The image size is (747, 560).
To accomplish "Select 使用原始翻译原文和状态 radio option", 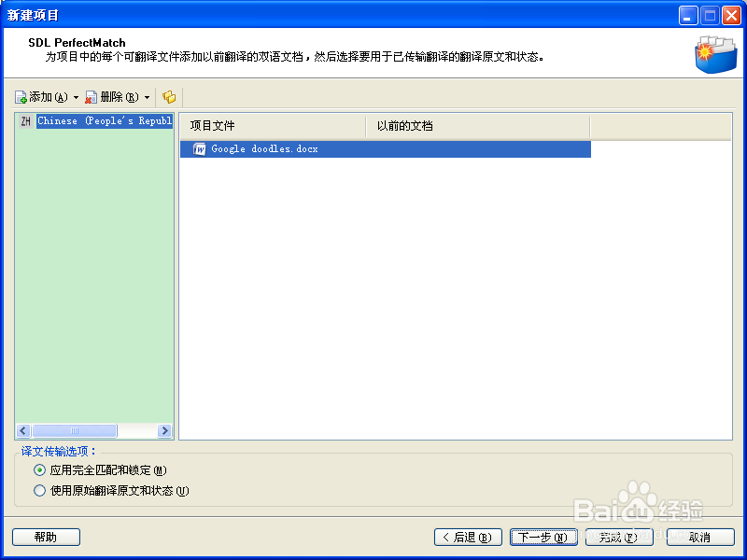I will pos(111,491).
